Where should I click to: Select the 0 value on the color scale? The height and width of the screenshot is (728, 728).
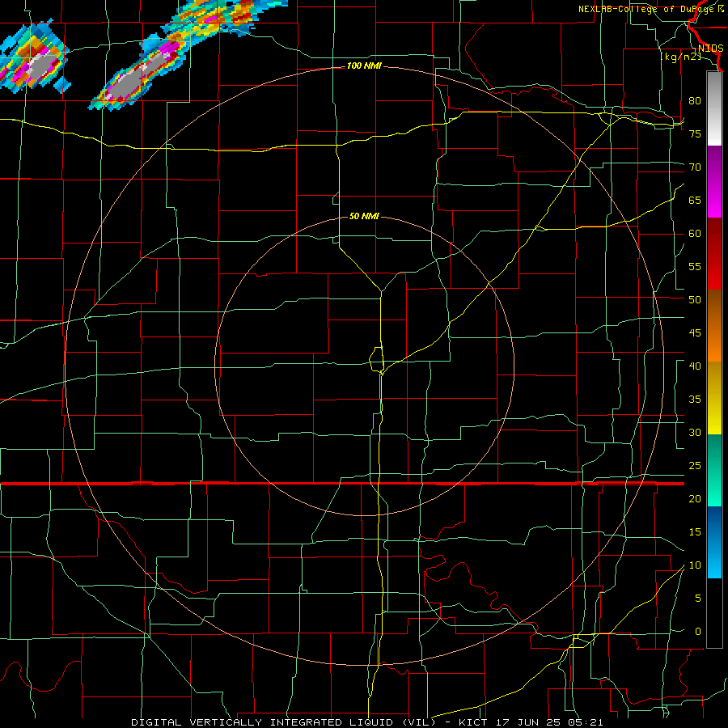click(698, 632)
